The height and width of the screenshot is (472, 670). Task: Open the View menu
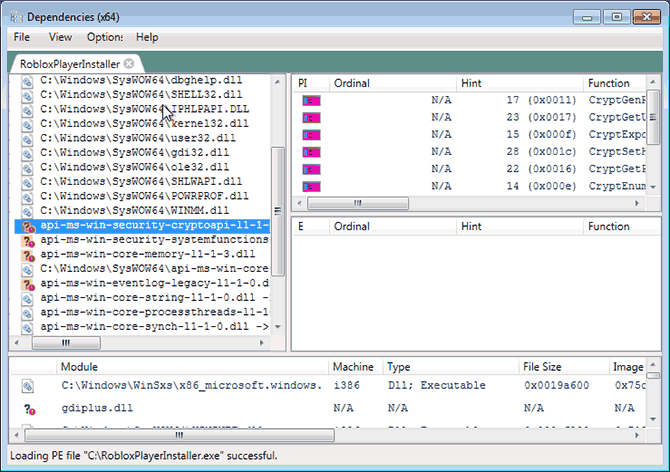click(x=60, y=37)
